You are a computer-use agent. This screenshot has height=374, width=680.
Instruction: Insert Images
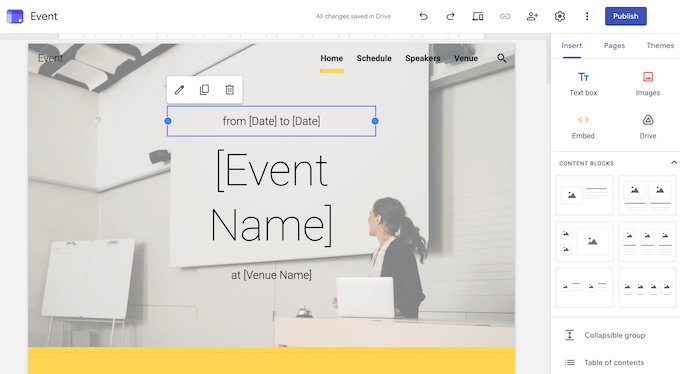[x=647, y=84]
